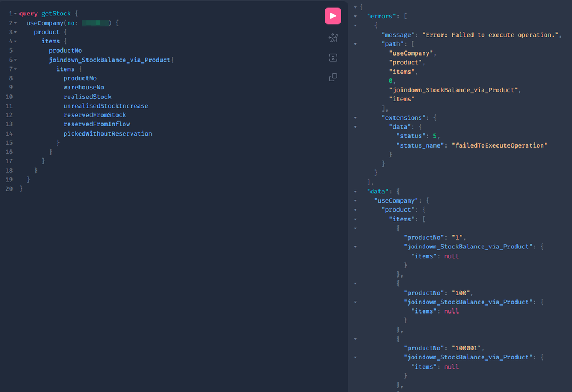Click the Merge fragments icon
572x392 pixels.
coord(333,57)
